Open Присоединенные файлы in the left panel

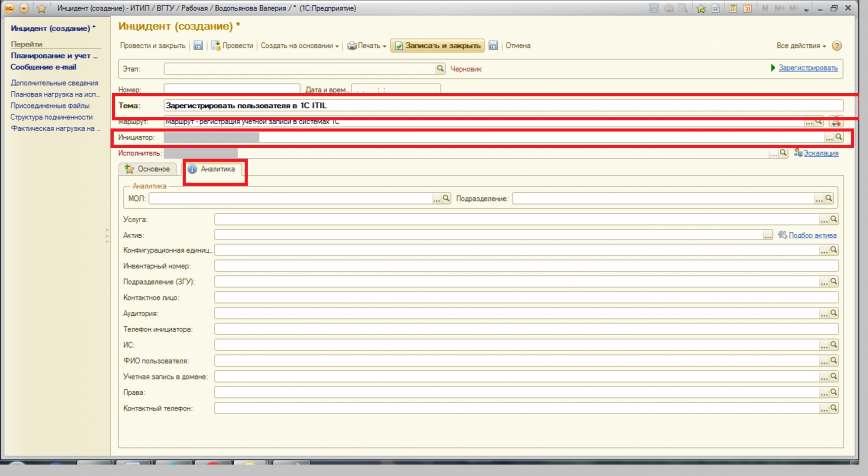pyautogui.click(x=50, y=105)
